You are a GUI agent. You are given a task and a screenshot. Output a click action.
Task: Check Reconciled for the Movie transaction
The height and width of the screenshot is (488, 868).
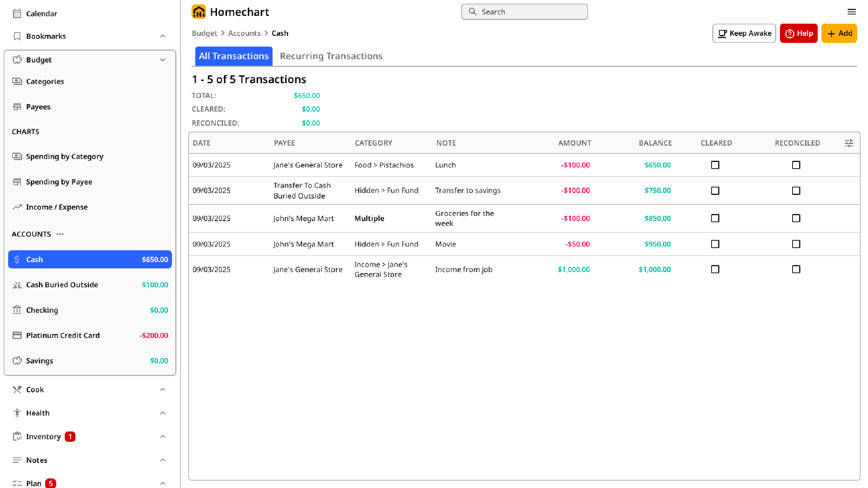click(796, 244)
